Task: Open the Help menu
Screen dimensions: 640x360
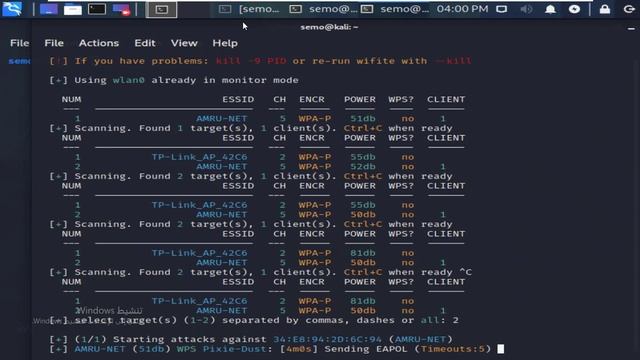Action: 225,43
